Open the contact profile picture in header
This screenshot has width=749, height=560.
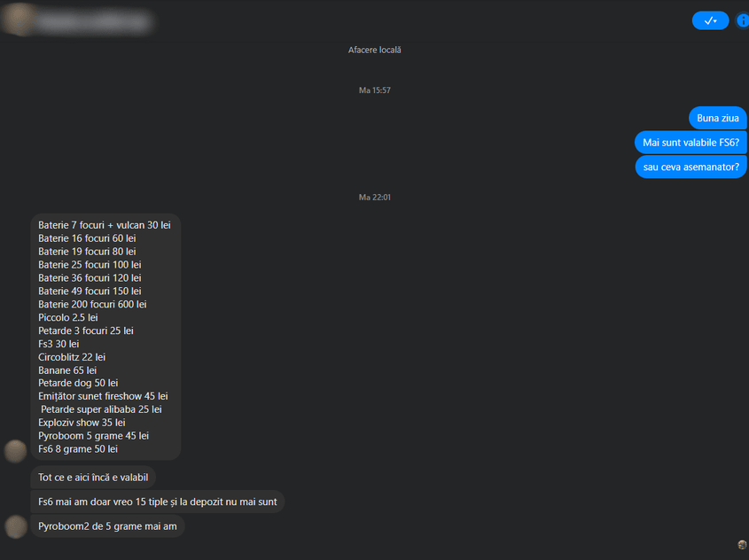pos(18,19)
